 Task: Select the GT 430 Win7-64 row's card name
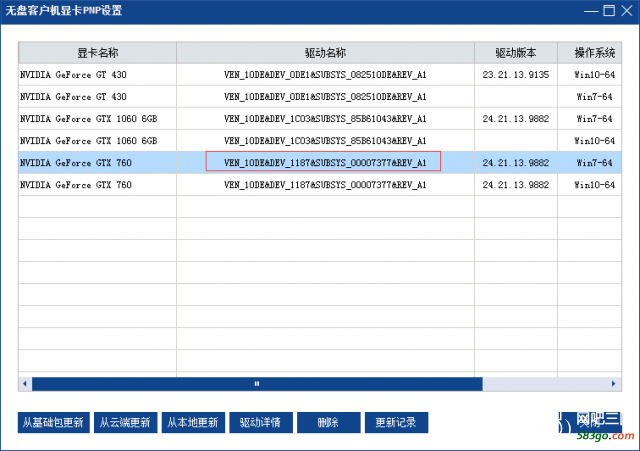[x=73, y=97]
